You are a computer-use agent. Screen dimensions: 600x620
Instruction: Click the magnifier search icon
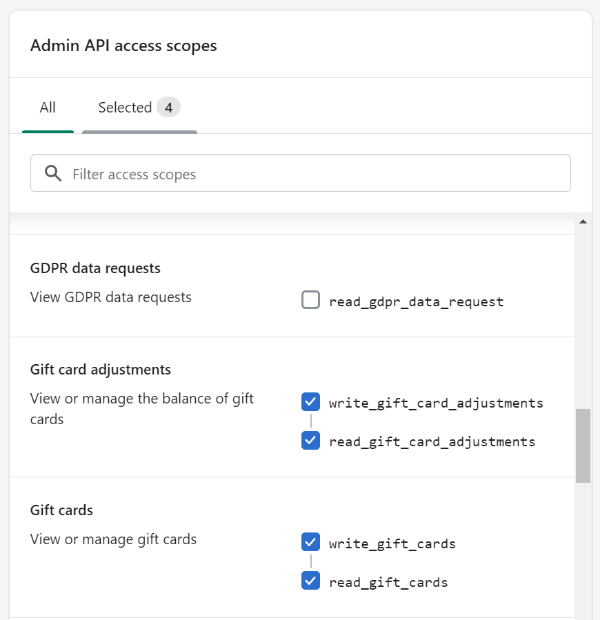pos(53,174)
